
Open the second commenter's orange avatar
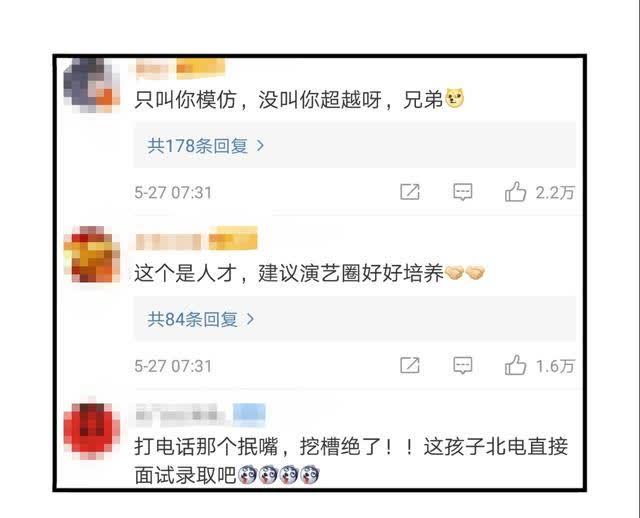tap(91, 254)
